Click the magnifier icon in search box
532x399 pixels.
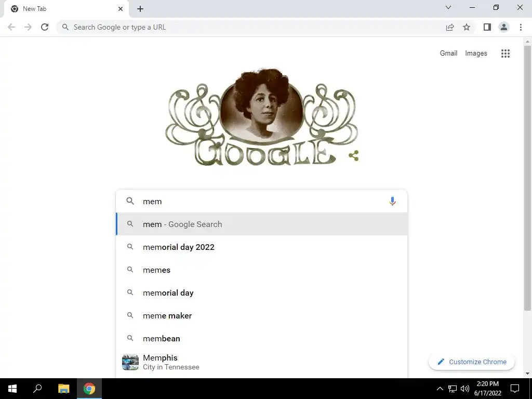(130, 201)
